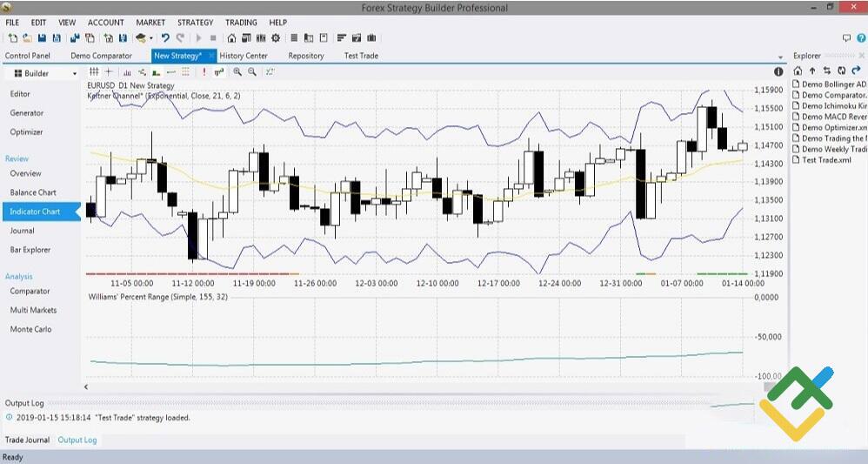Open the Monte Carlo analysis

(30, 329)
